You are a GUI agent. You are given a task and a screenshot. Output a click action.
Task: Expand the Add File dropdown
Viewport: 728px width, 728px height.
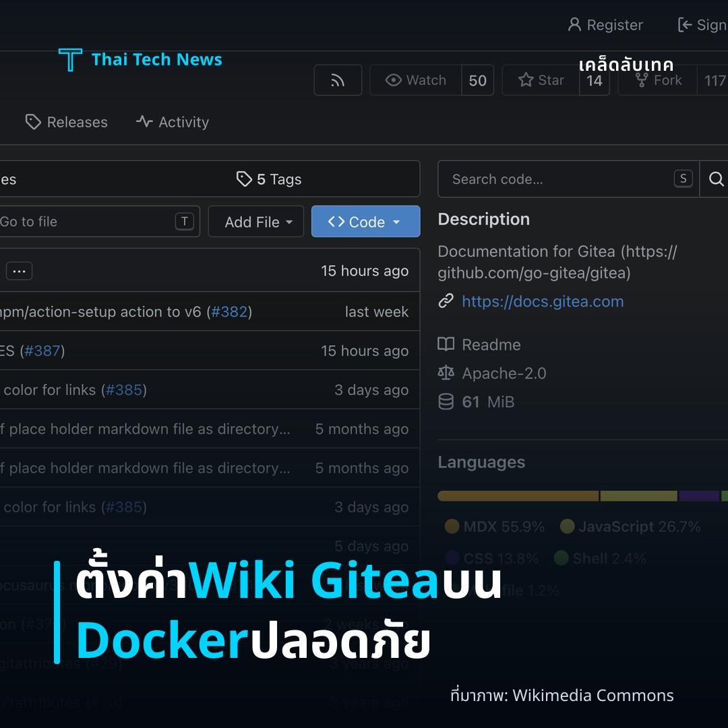point(256,222)
